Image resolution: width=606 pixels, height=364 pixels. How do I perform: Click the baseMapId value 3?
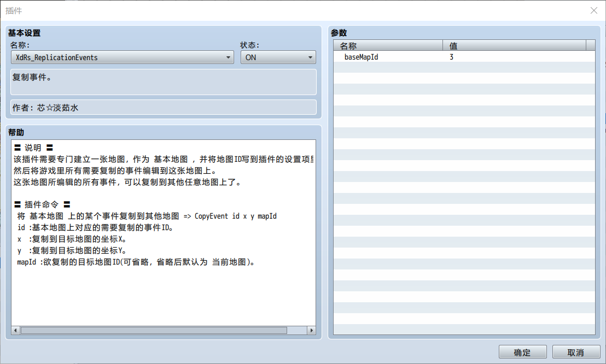click(451, 57)
